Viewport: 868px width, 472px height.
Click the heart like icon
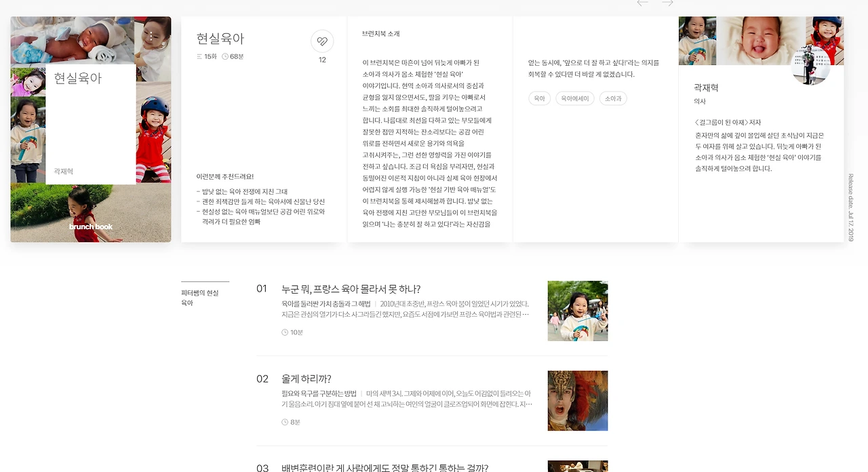coord(322,41)
